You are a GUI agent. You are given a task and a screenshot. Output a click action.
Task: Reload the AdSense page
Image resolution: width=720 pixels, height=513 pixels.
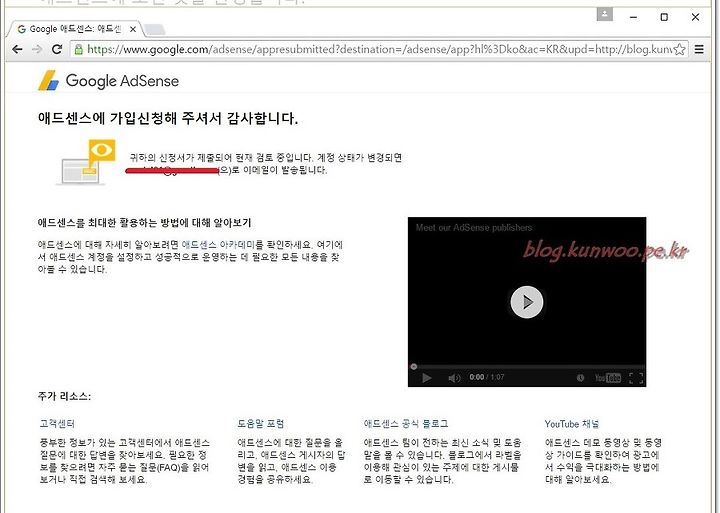pos(57,50)
